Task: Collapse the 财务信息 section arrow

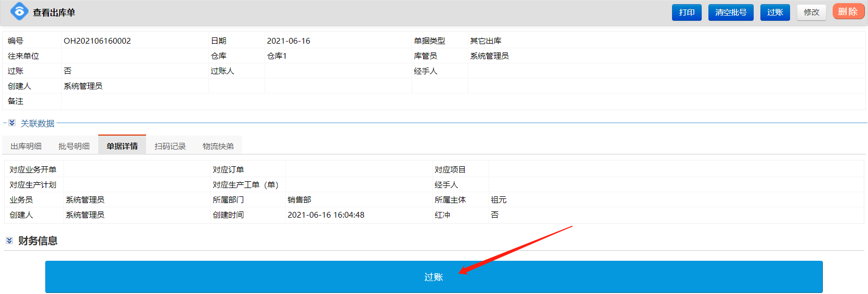Action: [9, 240]
